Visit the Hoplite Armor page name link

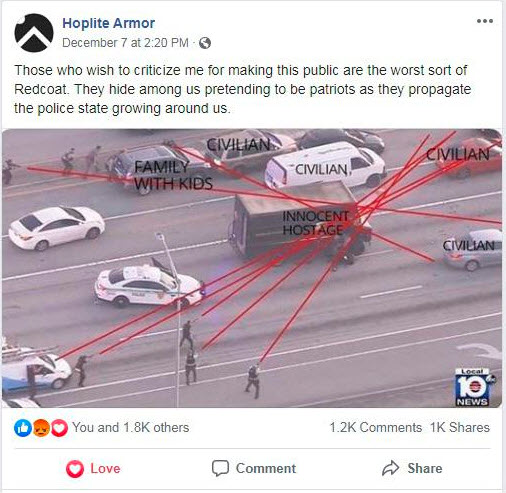[108, 23]
